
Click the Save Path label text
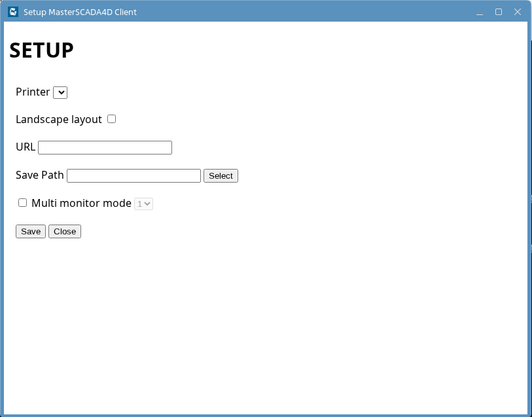40,175
